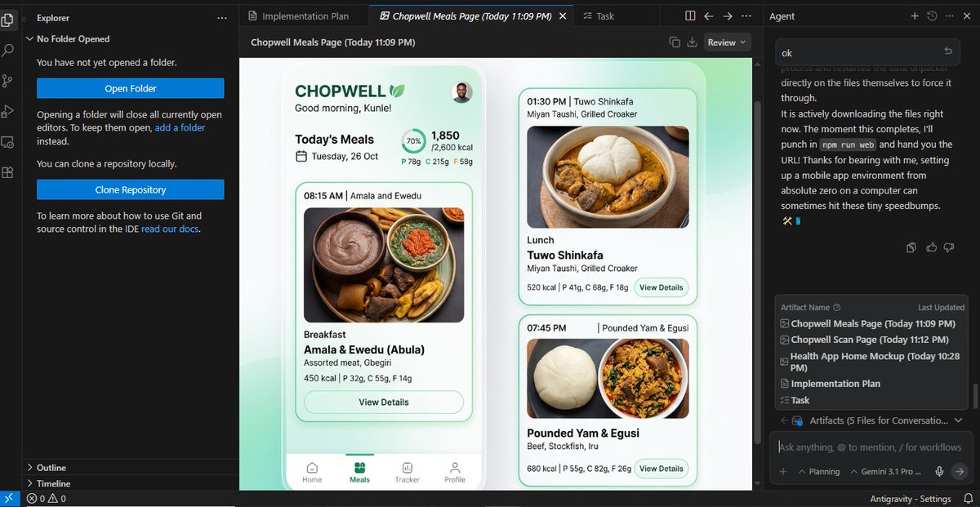Open the Source Control view

8,81
